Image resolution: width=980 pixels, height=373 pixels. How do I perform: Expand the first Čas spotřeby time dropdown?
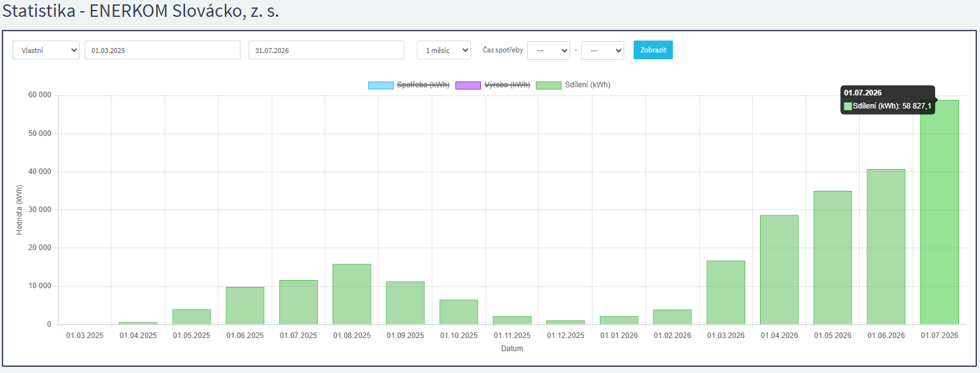coord(548,51)
